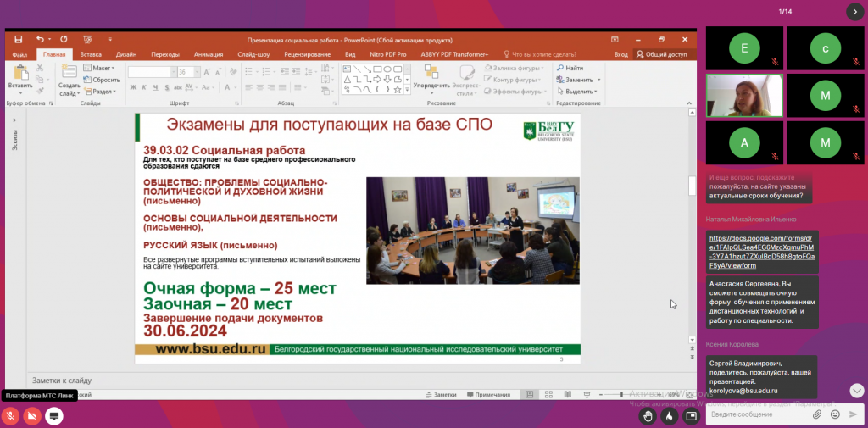The width and height of the screenshot is (868, 428).
Task: Click the picture-in-picture layout icon
Action: 691,415
